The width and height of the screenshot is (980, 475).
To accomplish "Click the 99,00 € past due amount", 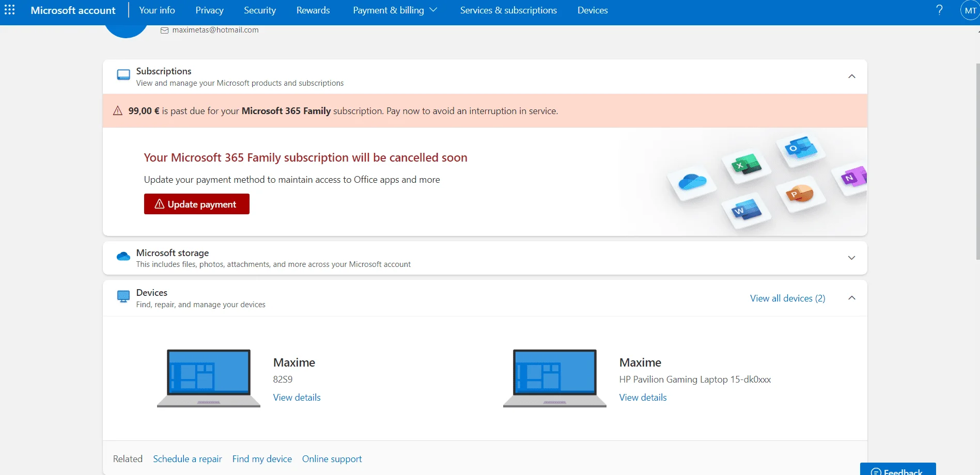I will pos(144,111).
